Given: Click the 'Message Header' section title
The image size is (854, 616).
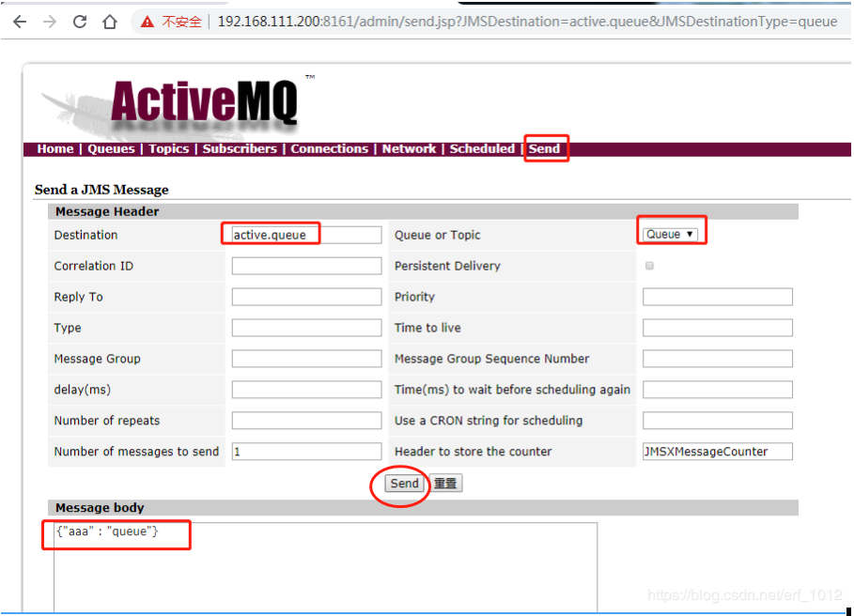Looking at the screenshot, I should (x=107, y=211).
